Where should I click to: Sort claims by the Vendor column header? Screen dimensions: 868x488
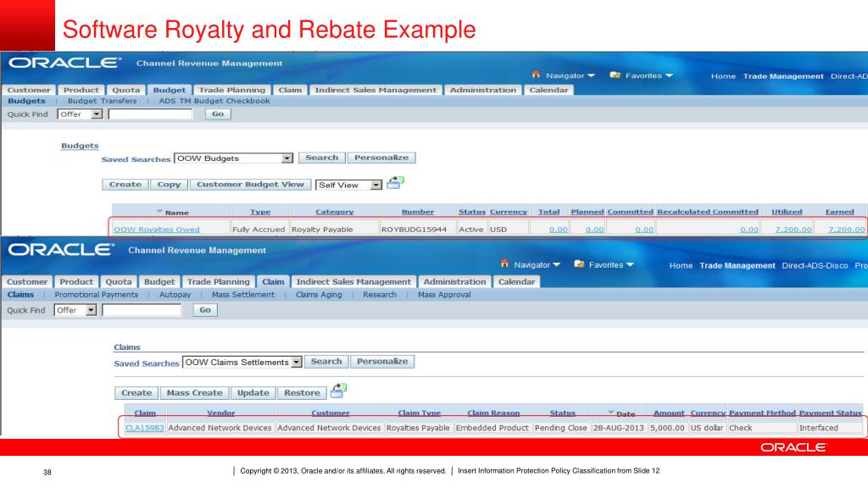click(221, 413)
